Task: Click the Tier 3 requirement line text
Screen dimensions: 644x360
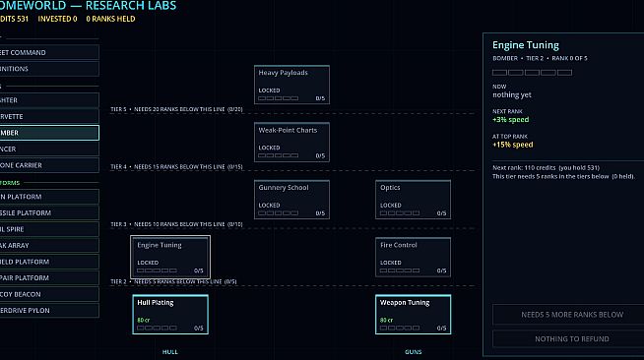Action: click(x=176, y=224)
